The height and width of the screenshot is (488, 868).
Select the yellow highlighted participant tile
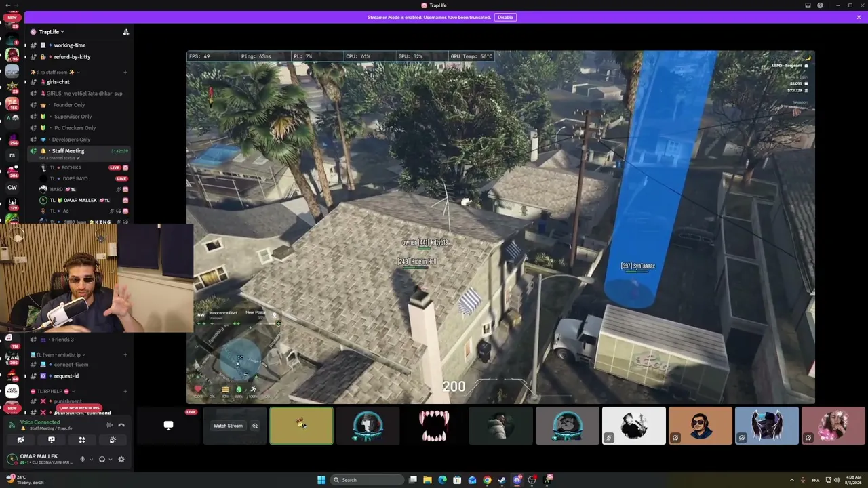pyautogui.click(x=301, y=426)
